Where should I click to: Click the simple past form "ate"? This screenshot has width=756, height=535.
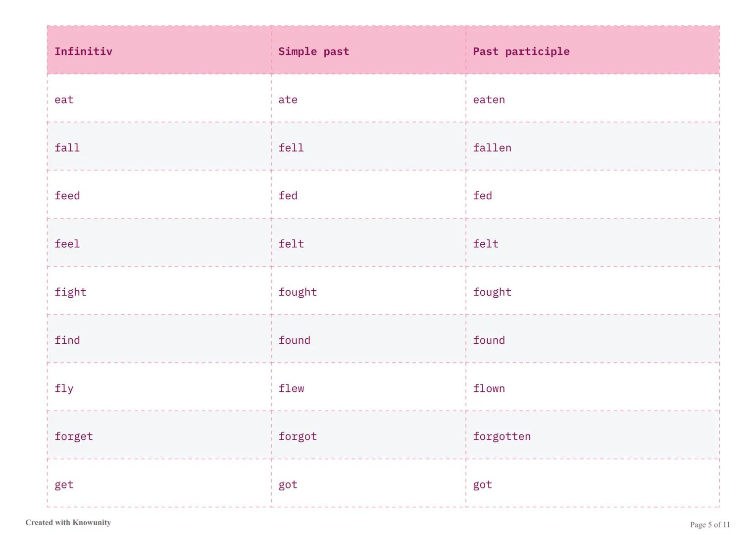288,100
